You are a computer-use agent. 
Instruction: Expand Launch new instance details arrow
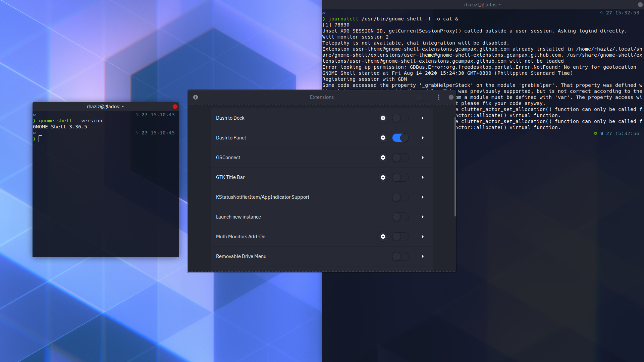coord(423,217)
